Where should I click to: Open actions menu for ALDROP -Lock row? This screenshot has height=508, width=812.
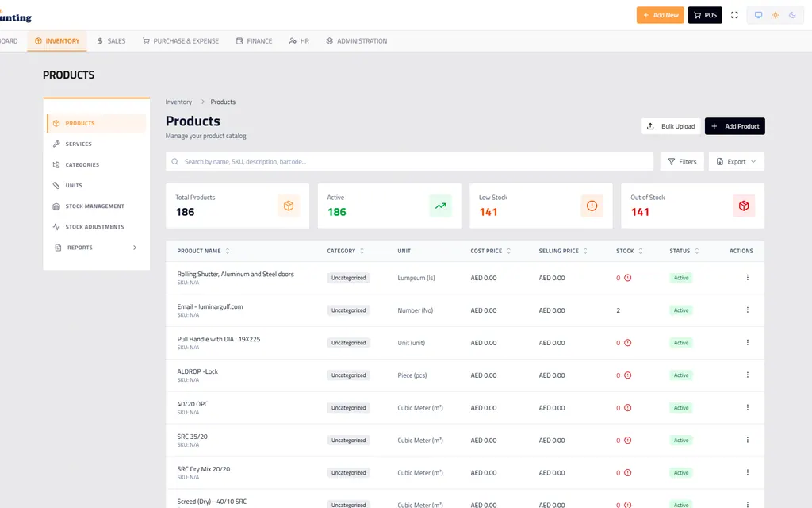[747, 375]
